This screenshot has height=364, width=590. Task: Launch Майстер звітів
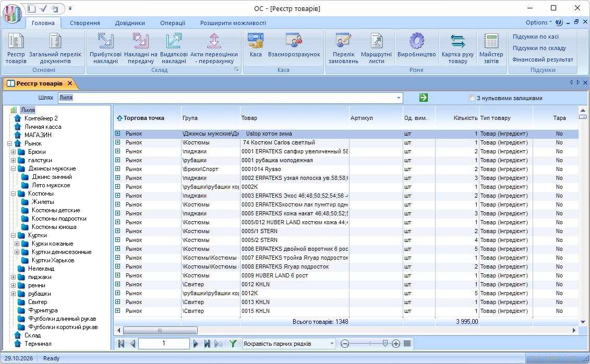click(x=491, y=48)
